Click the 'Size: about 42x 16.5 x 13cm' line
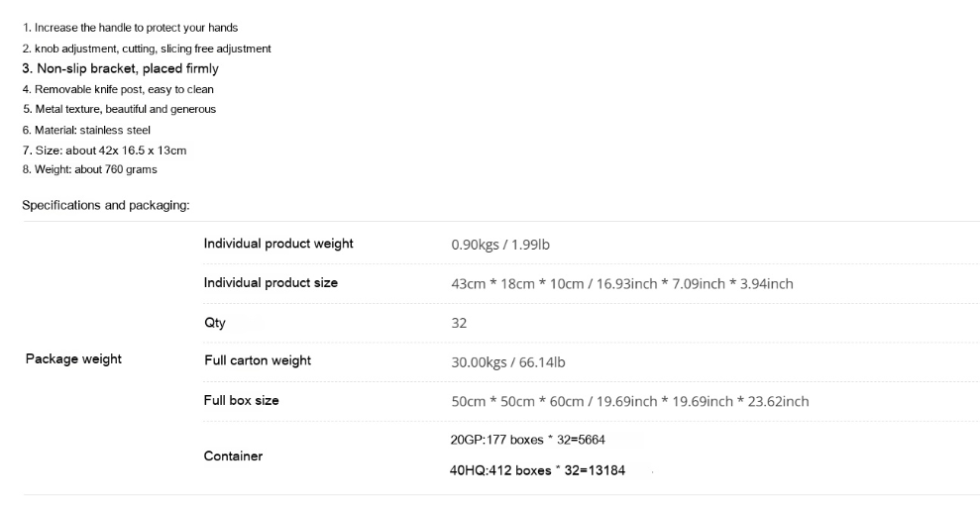The height and width of the screenshot is (505, 980). [x=104, y=151]
